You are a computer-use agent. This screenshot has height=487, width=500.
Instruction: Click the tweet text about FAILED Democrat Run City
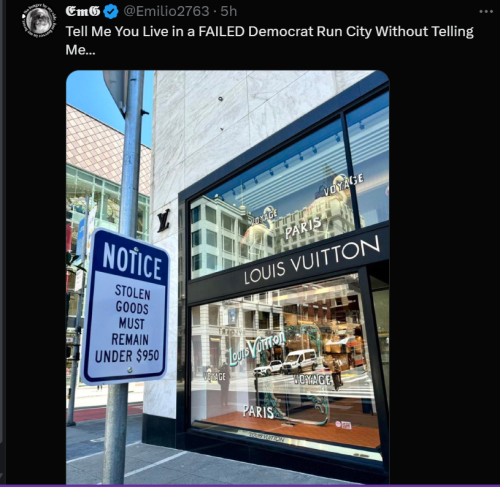(269, 41)
